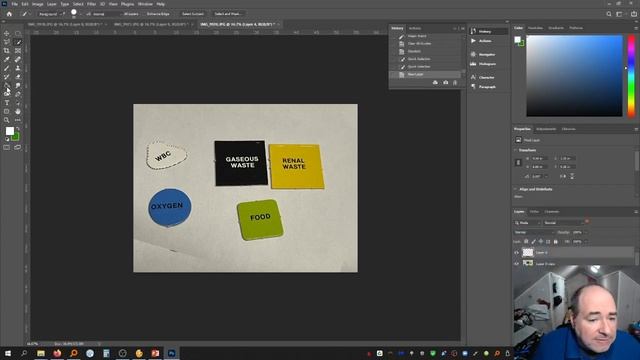Screen dimensions: 640x360
Task: Swap foreground and background colors arrow
Action: (18, 129)
